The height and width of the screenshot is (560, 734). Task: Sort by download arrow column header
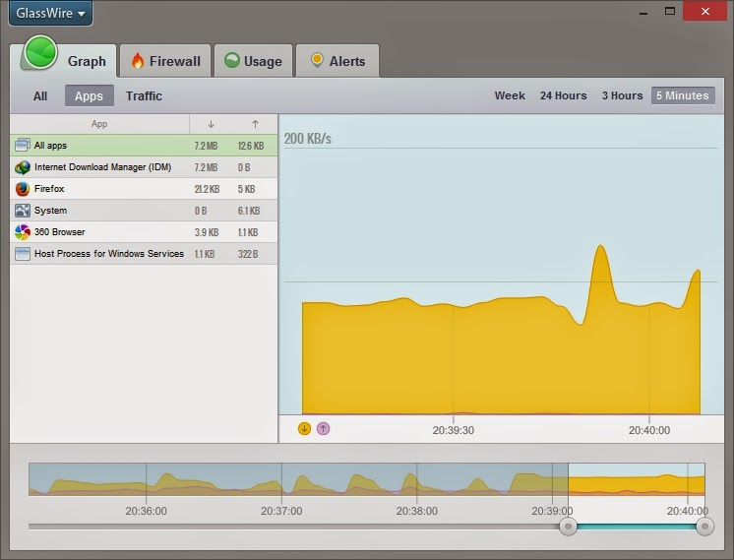[211, 124]
